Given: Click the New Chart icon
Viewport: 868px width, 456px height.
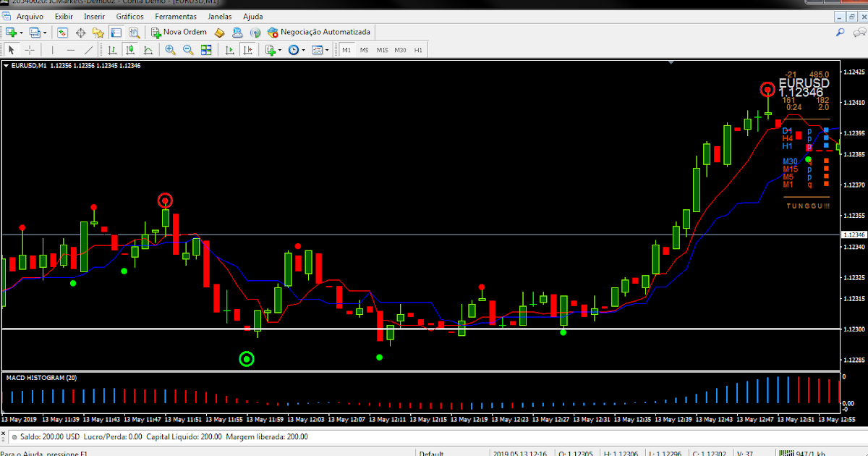Looking at the screenshot, I should pyautogui.click(x=12, y=33).
